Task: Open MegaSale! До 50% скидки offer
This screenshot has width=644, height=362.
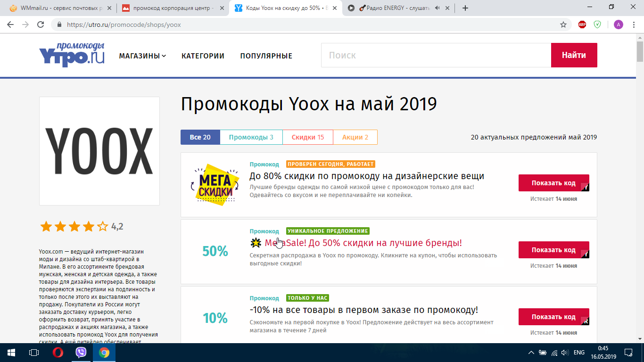Action: (355, 243)
